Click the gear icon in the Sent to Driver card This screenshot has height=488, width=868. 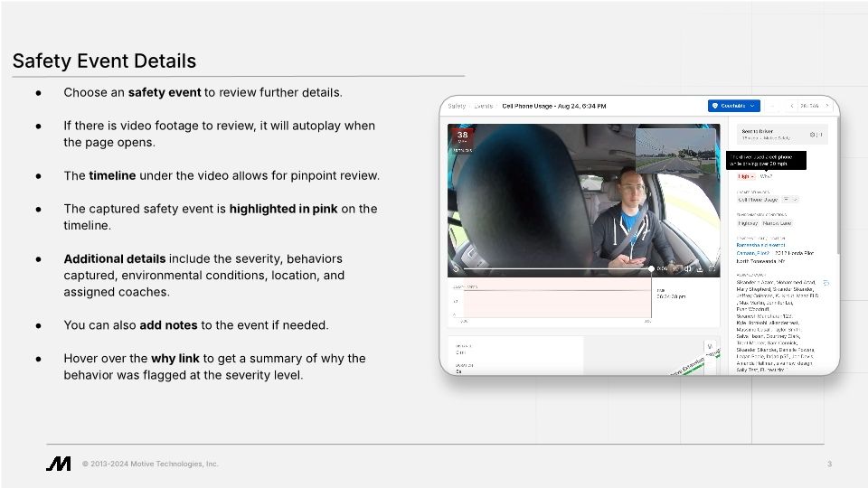[x=813, y=136]
